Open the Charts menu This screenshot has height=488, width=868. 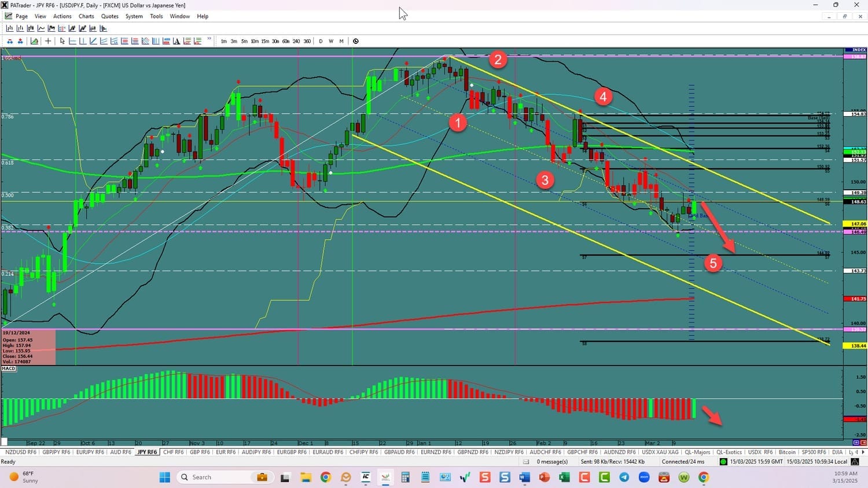86,16
